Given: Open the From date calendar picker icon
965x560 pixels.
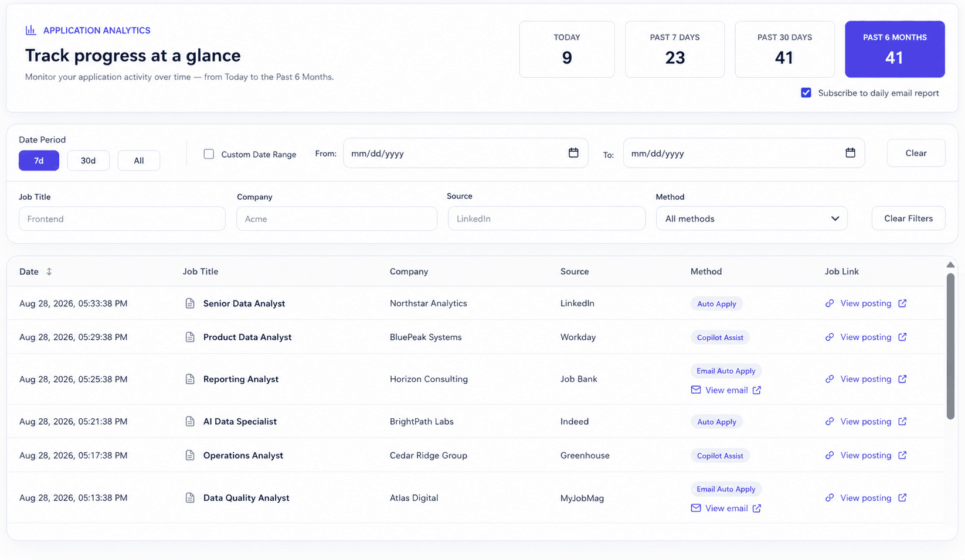Looking at the screenshot, I should (x=573, y=153).
